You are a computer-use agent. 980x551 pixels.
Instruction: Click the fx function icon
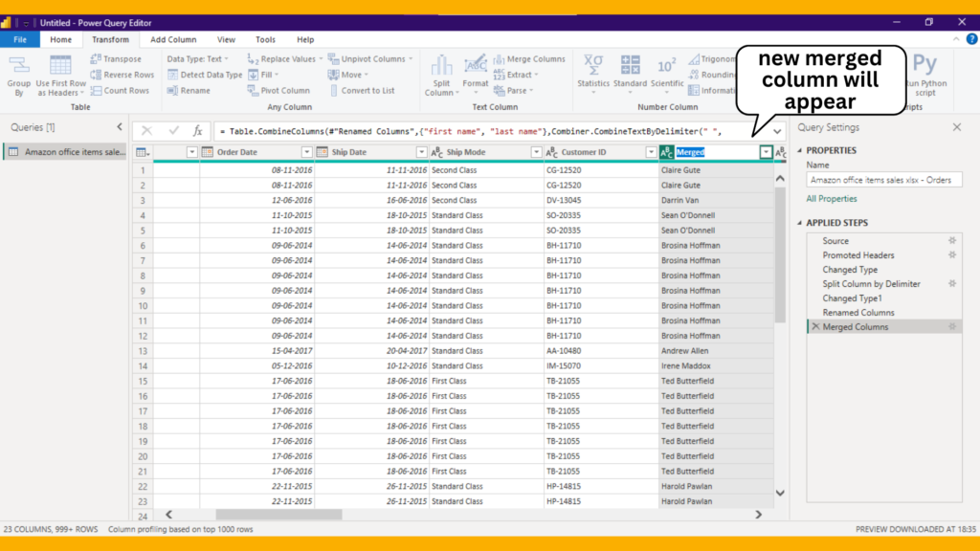pos(197,130)
